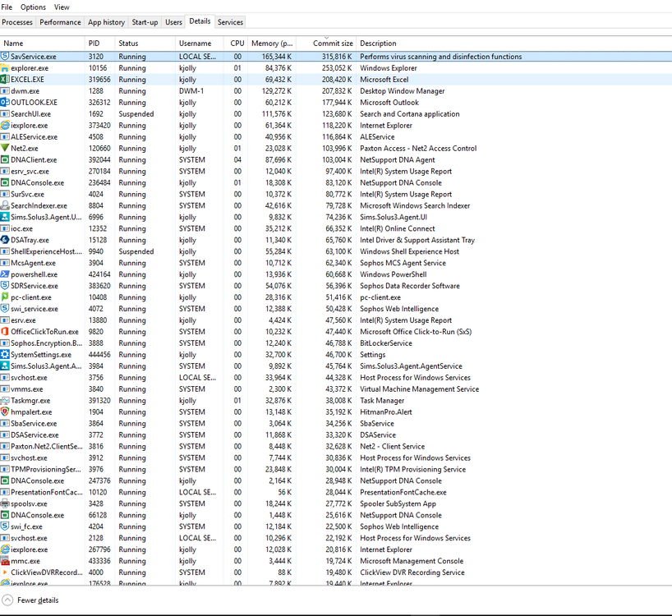Collapse view with Fewer details chevron
Screen dimensions: 672x616
tap(7, 600)
